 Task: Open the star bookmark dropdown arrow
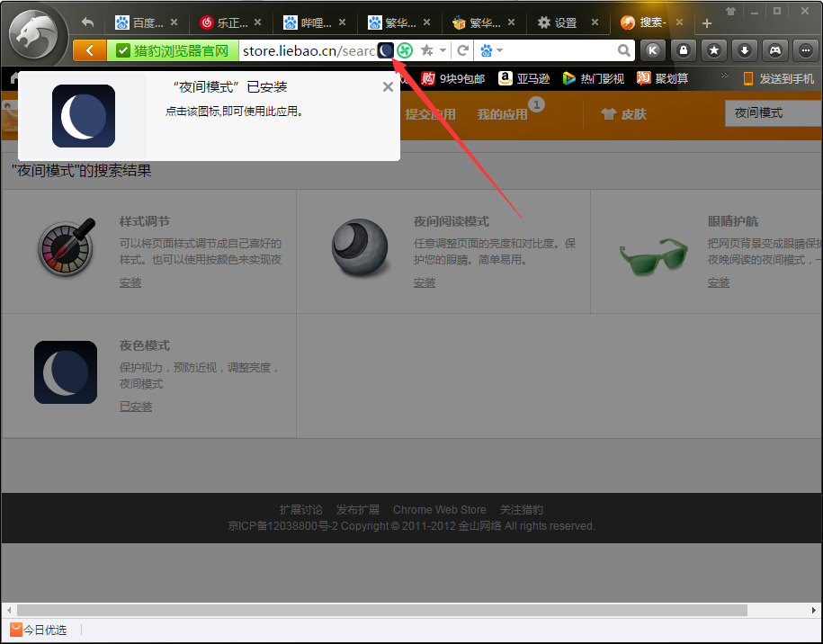(442, 50)
